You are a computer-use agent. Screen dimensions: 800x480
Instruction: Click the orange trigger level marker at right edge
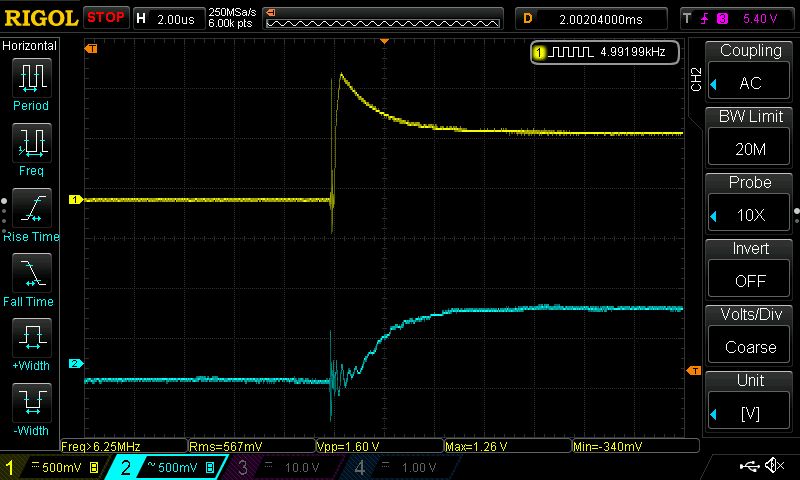tap(694, 370)
